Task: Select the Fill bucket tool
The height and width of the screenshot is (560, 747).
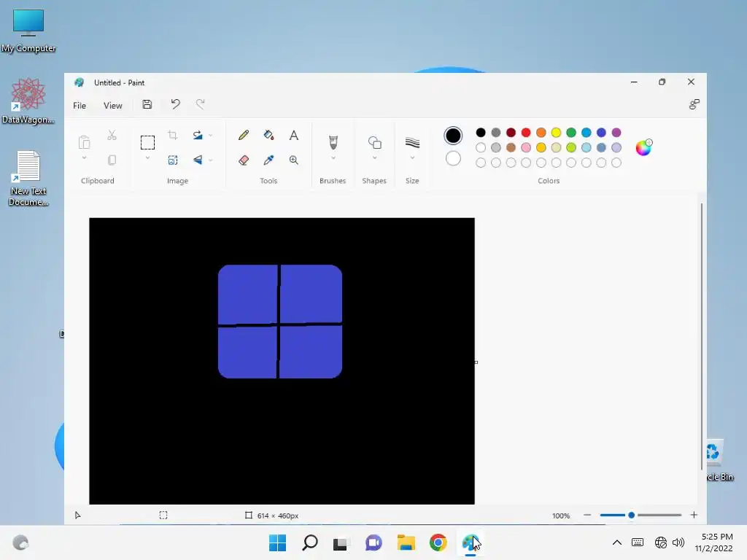Action: 268,135
